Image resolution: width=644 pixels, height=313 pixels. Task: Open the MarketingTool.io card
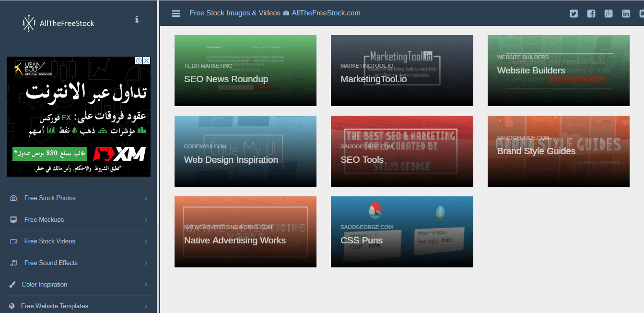(x=402, y=71)
